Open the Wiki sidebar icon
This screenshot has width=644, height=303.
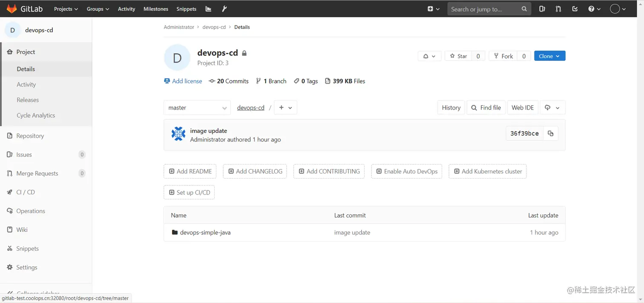(x=10, y=229)
